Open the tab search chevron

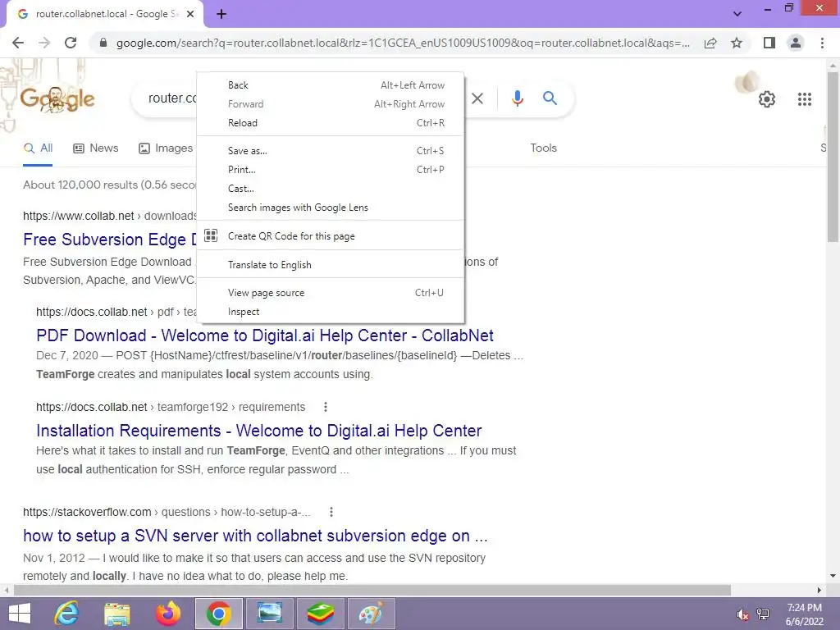tap(737, 14)
